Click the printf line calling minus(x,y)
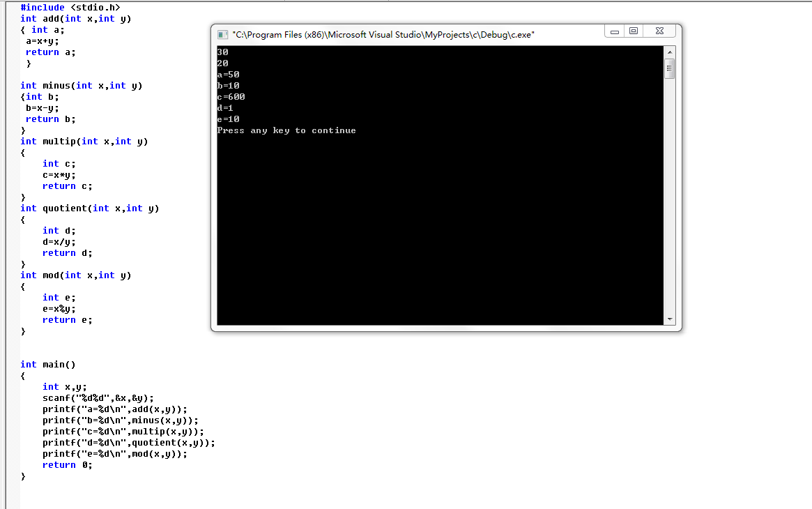The width and height of the screenshot is (812, 509). click(121, 420)
